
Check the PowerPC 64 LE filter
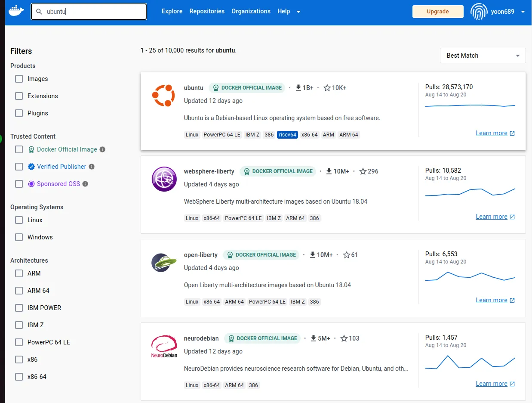coord(19,342)
